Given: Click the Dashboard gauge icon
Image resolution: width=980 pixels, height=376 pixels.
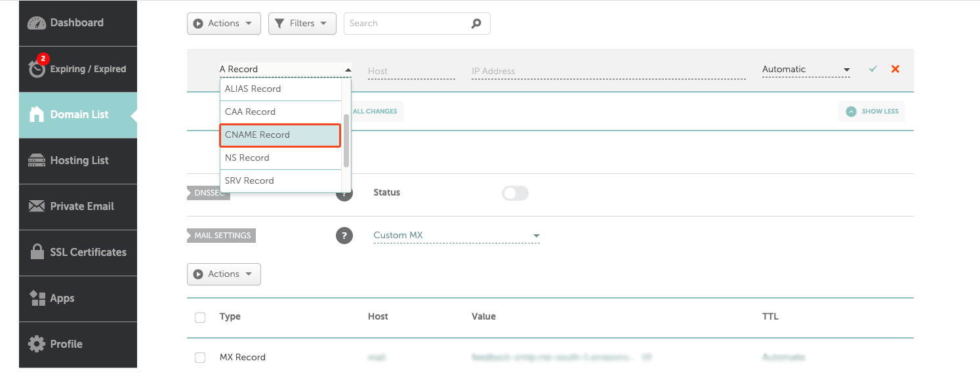Looking at the screenshot, I should click(x=37, y=23).
